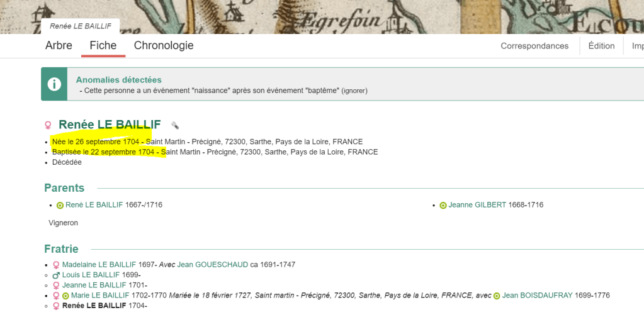Click the male symbol next to Louis LE BAILLIF
Viewport: 644px width, 322px height.
coord(56,275)
